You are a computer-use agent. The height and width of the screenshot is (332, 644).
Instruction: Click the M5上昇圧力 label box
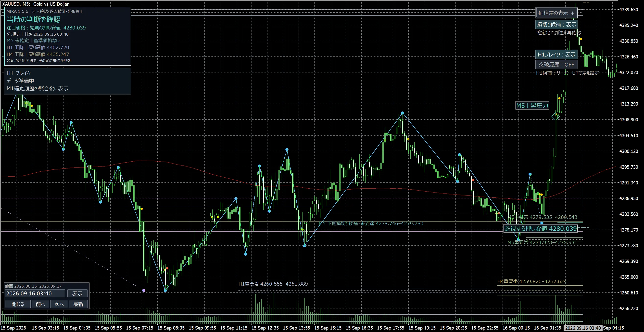pyautogui.click(x=532, y=105)
